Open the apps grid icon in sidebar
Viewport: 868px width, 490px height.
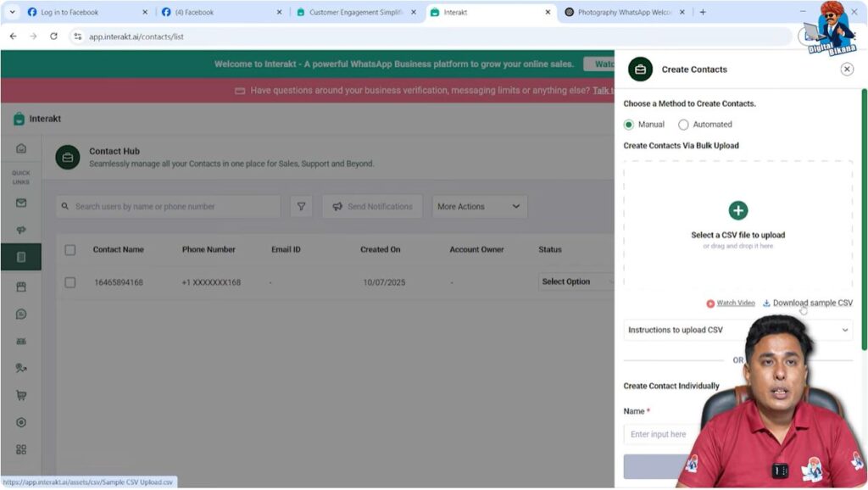[x=21, y=449]
